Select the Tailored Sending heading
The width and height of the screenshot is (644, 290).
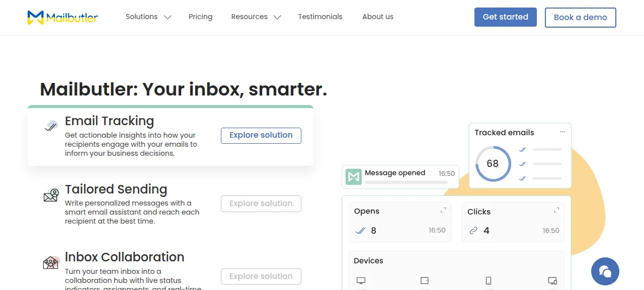coord(116,189)
